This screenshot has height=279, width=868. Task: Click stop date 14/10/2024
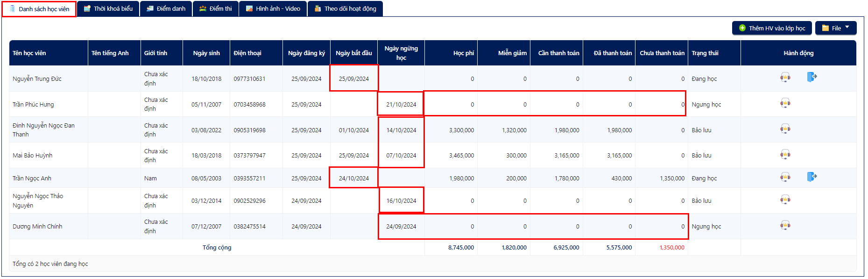click(x=401, y=130)
